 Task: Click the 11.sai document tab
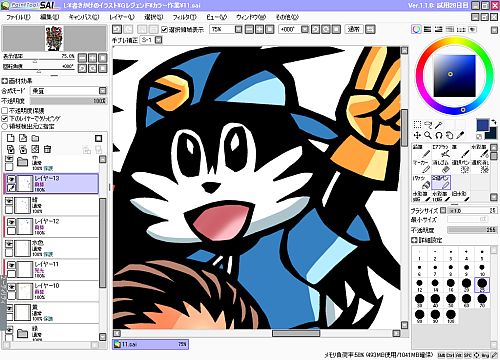pyautogui.click(x=151, y=344)
